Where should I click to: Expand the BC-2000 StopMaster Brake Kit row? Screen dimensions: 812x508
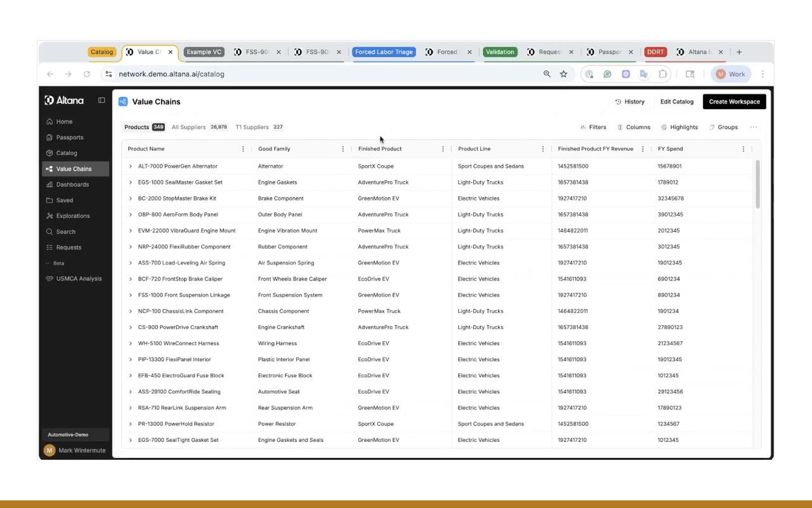[x=131, y=199]
